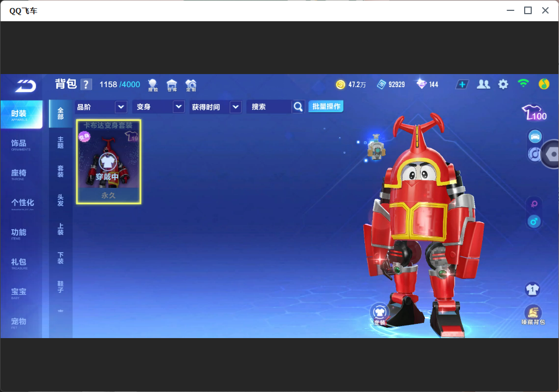Open the settings gear icon
The width and height of the screenshot is (559, 392).
coord(503,84)
